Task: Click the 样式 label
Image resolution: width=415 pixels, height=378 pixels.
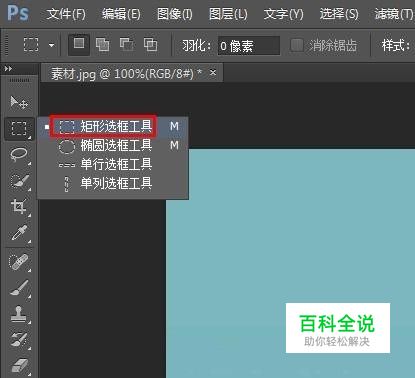Action: (x=396, y=45)
